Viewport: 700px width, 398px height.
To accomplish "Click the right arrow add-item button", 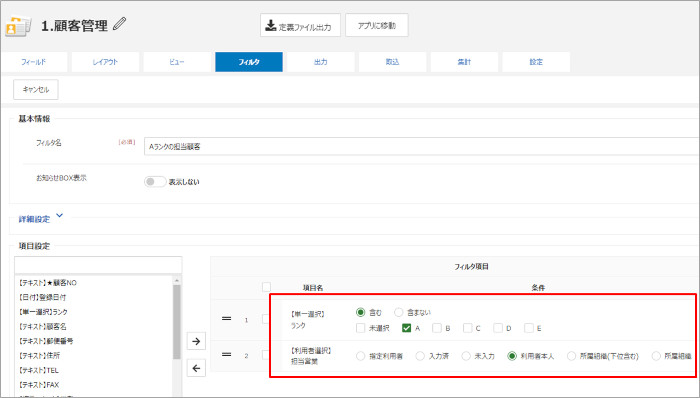I will (196, 341).
